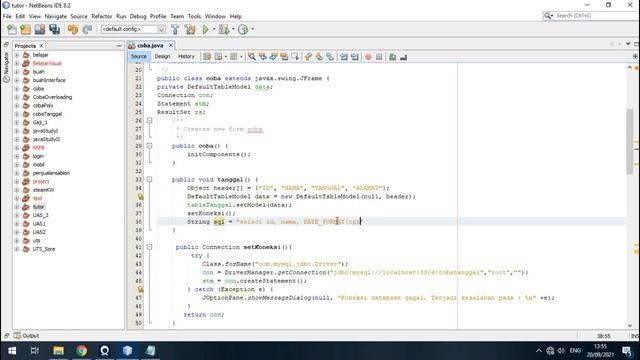Close the coba.java editor tab

coord(171,45)
